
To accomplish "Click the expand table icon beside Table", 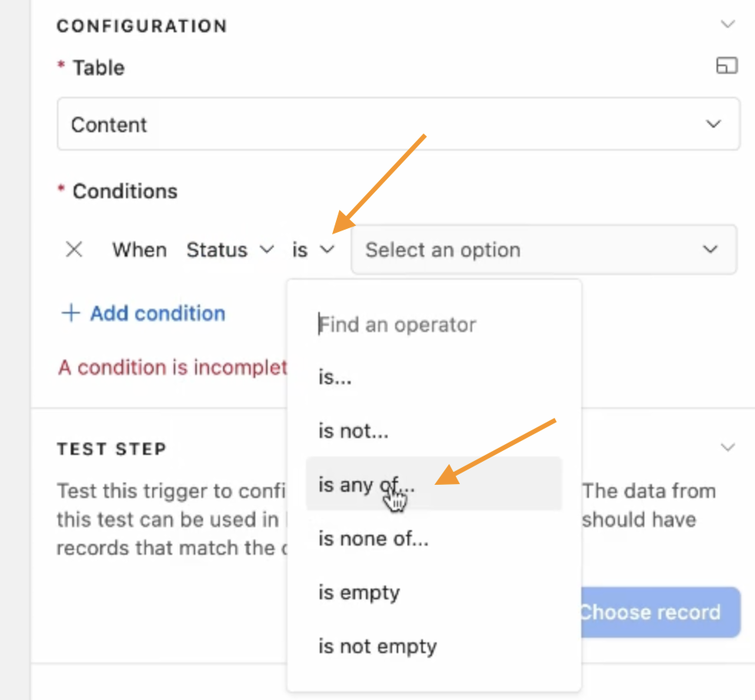I will coord(727,67).
